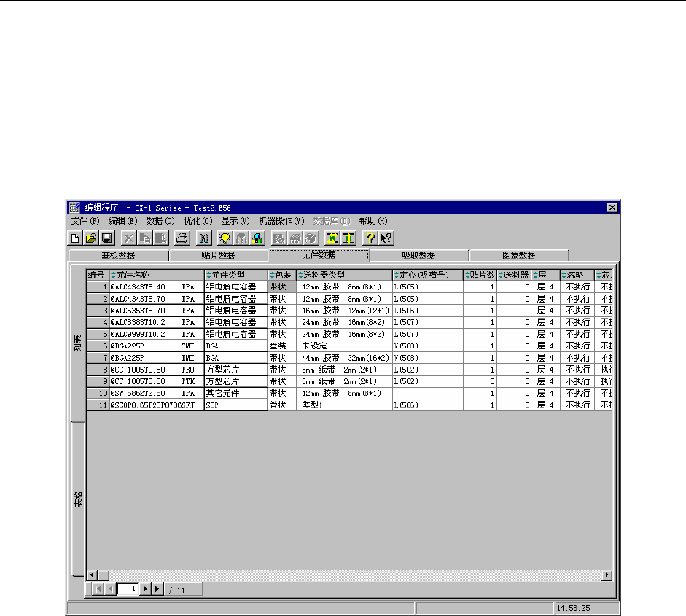The image size is (686, 616).
Task: Click the 贴片数 value 5 cell
Action: (480, 381)
